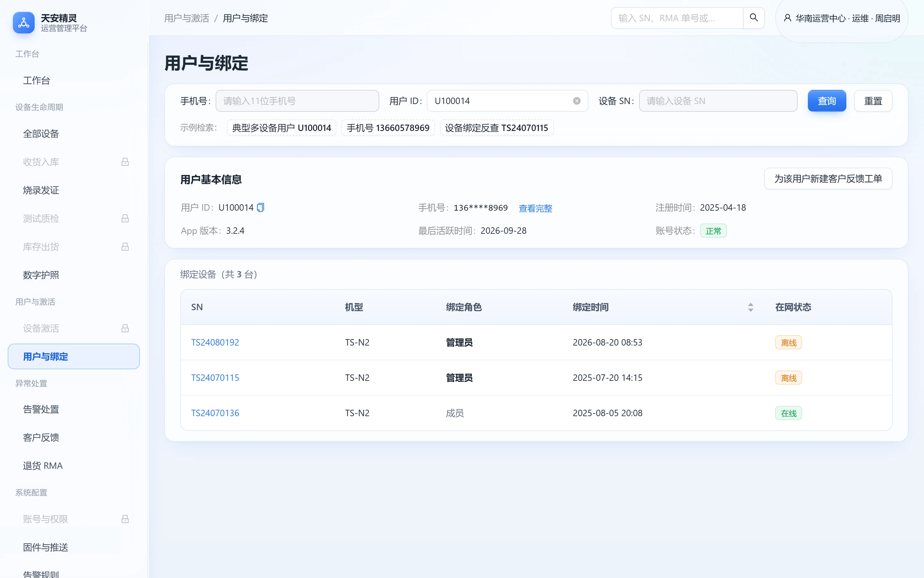This screenshot has height=578, width=924.
Task: Clear the 用户 ID field with the x icon
Action: point(577,101)
